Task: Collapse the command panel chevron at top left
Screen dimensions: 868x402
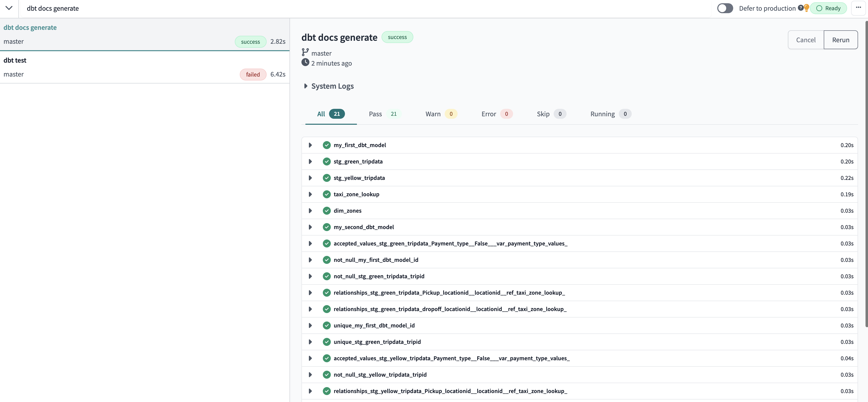Action: [x=9, y=8]
